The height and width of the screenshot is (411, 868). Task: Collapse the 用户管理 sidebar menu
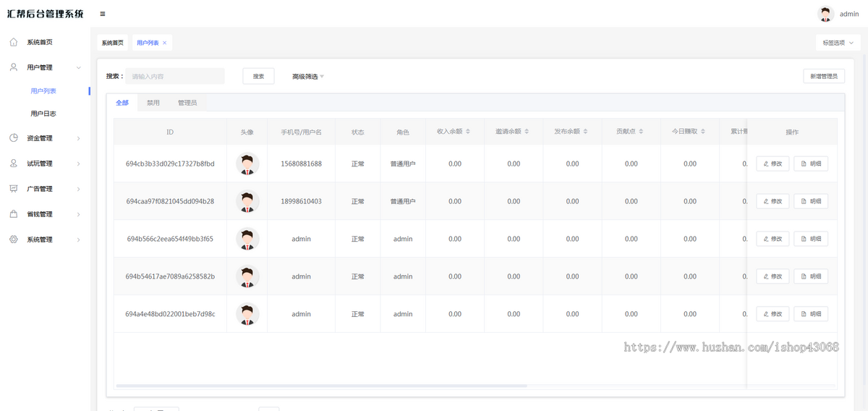(78, 67)
